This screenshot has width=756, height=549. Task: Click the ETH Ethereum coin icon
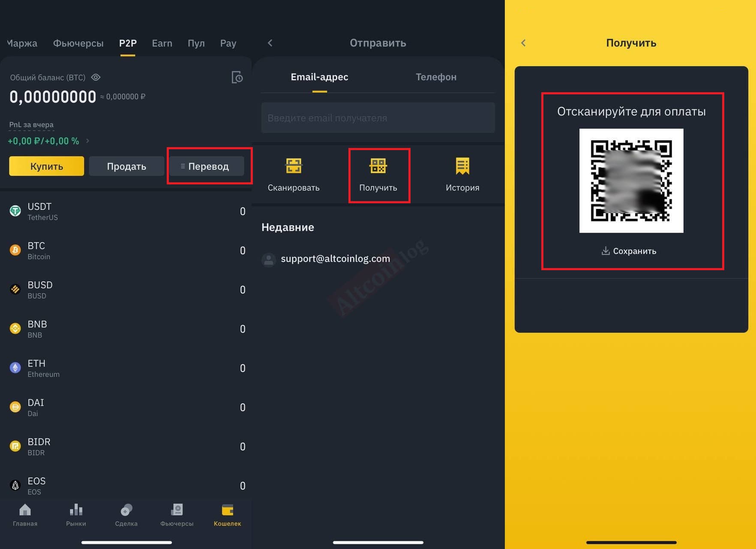(15, 368)
